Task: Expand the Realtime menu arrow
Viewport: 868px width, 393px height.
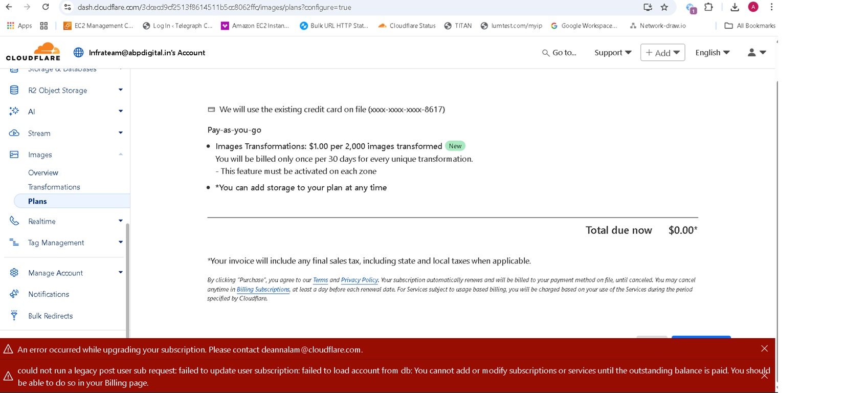Action: (121, 221)
